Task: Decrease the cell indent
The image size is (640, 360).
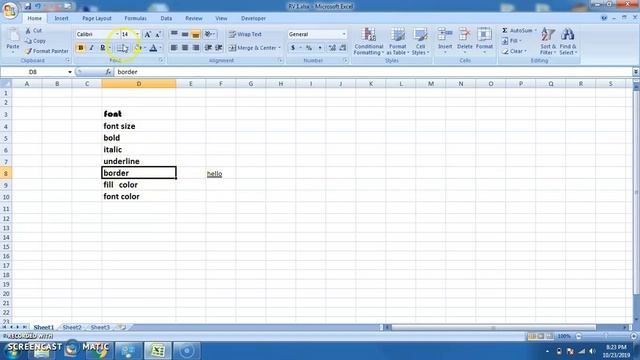Action: [208, 48]
